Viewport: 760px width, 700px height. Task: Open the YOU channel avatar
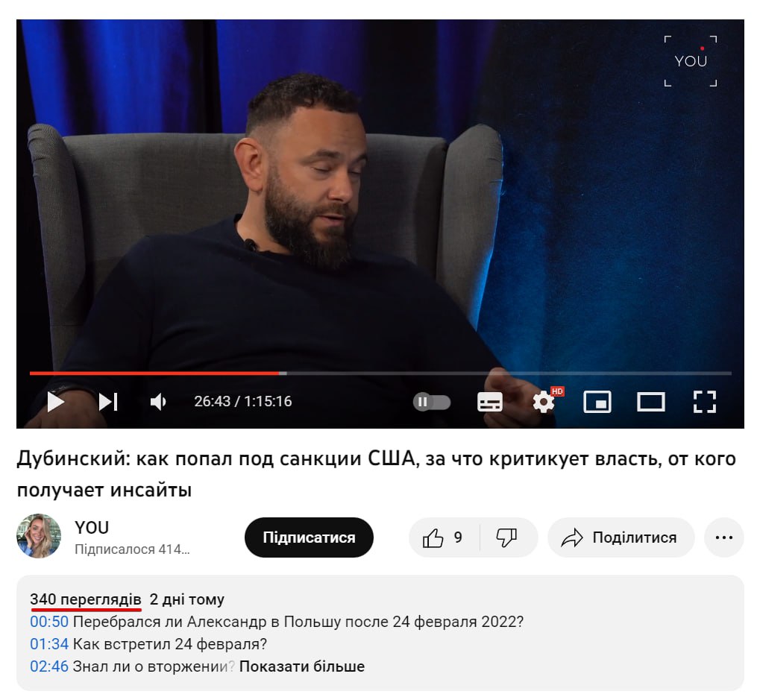[39, 536]
